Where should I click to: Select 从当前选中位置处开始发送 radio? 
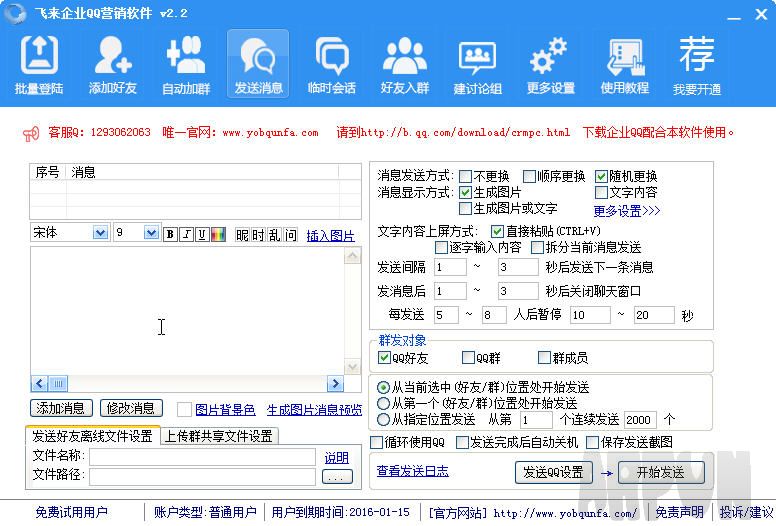[383, 387]
